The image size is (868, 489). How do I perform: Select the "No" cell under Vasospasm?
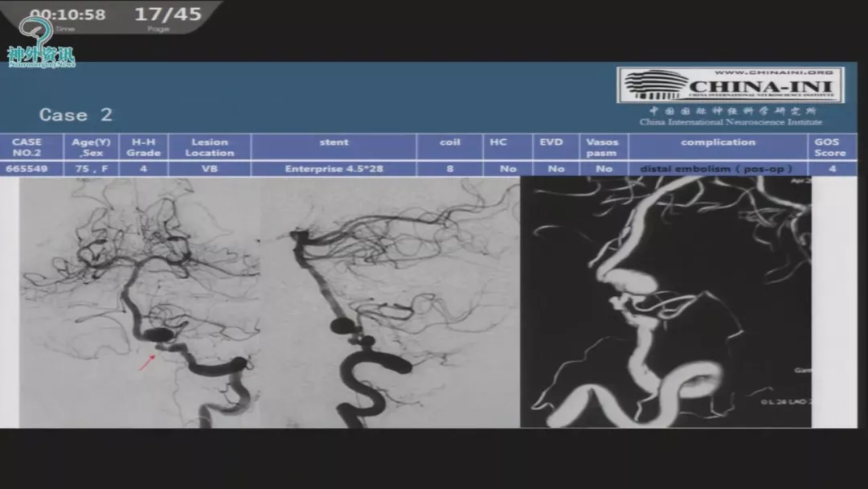[604, 169]
